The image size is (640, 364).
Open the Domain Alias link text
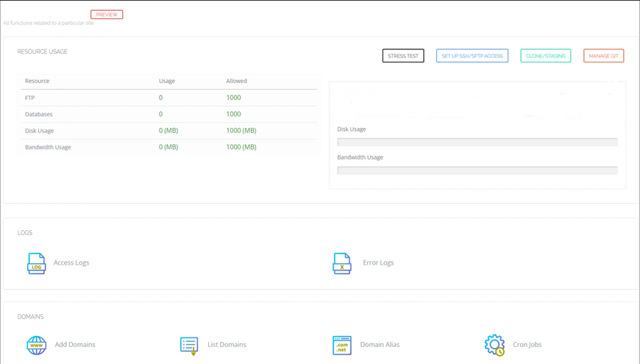click(x=380, y=344)
